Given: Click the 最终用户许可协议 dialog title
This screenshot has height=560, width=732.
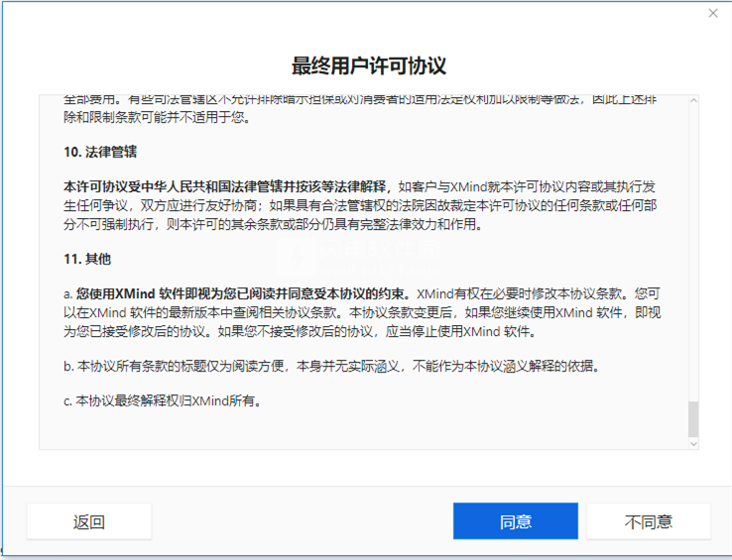Looking at the screenshot, I should coord(368,65).
